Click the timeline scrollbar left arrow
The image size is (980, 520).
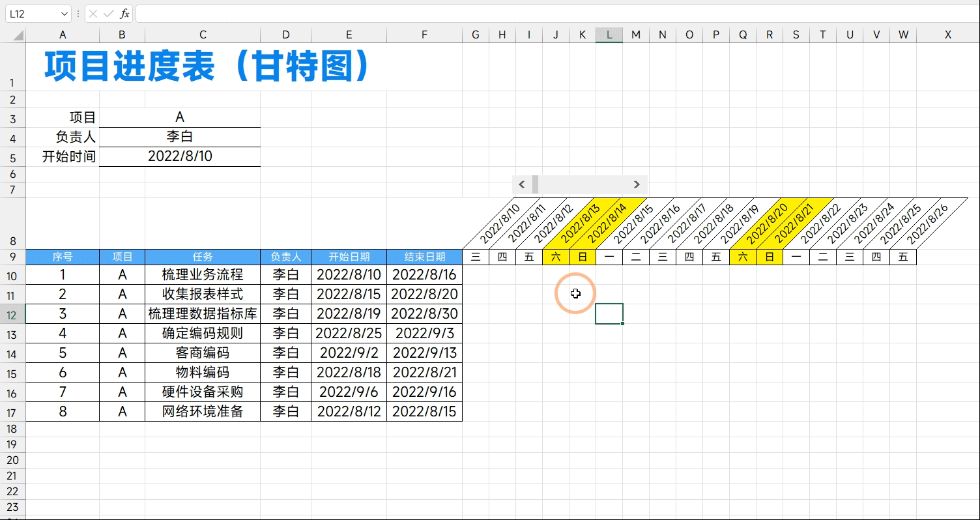tap(522, 184)
